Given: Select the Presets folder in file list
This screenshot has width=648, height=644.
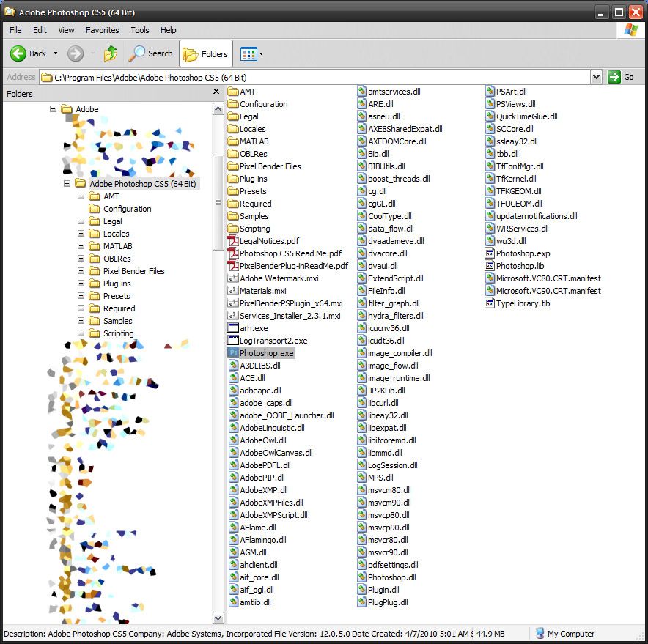Looking at the screenshot, I should (247, 191).
